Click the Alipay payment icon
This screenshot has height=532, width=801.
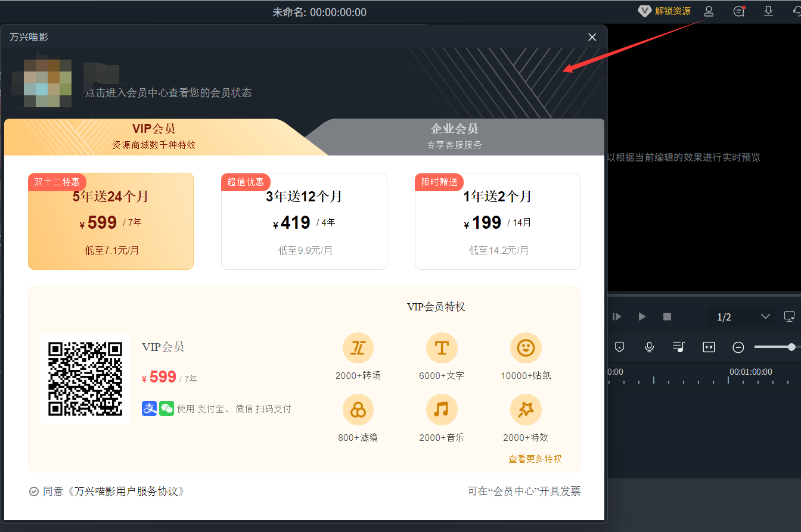pos(149,409)
